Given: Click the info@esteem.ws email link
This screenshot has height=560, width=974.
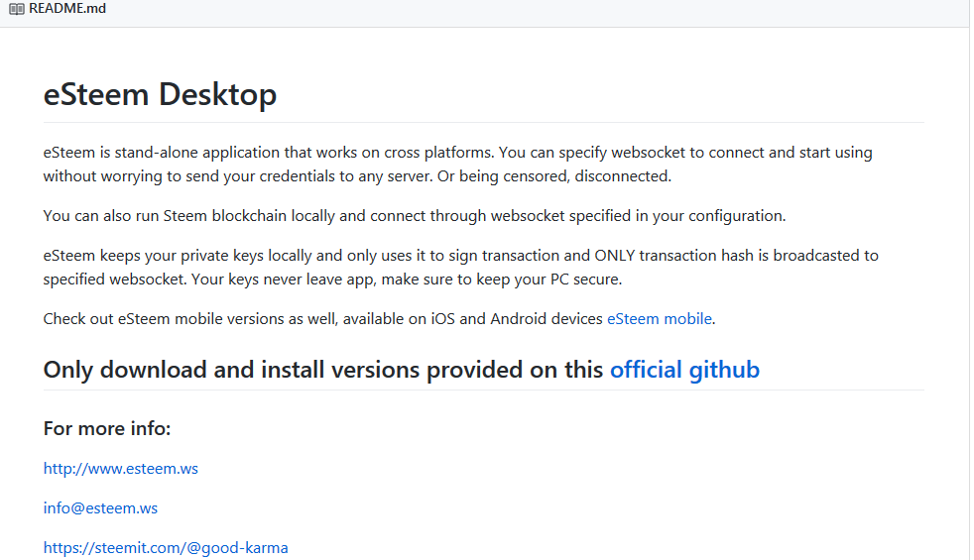Looking at the screenshot, I should tap(100, 507).
